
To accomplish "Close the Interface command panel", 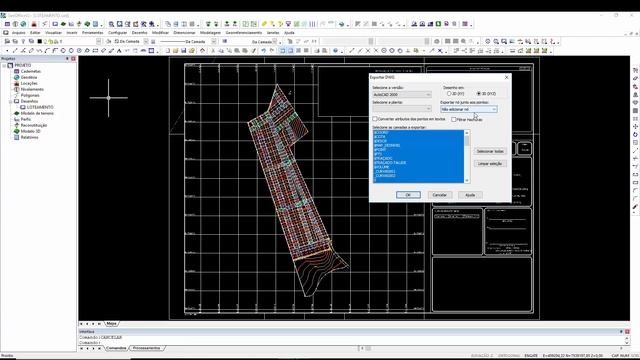I will pyautogui.click(x=627, y=331).
